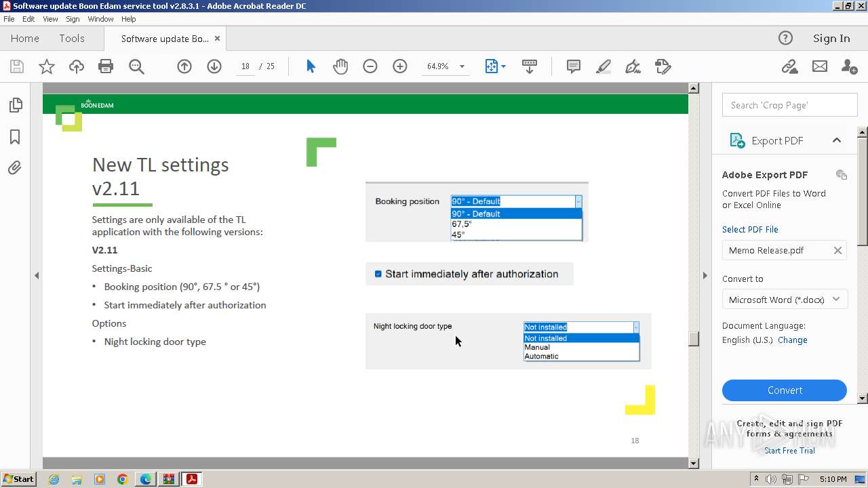868x488 pixels.
Task: Click the Start Free Trial link
Action: pyautogui.click(x=789, y=451)
